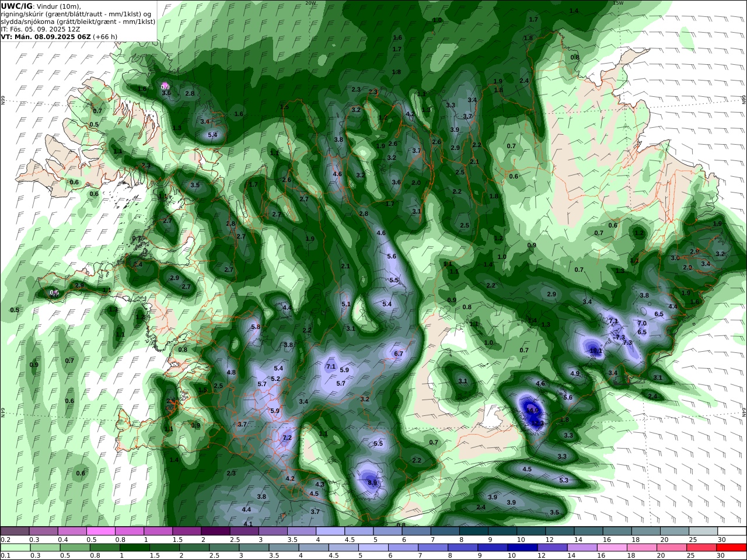747x560 pixels.
Task: Click the 5.1 precipitation value
Action: pos(346,304)
